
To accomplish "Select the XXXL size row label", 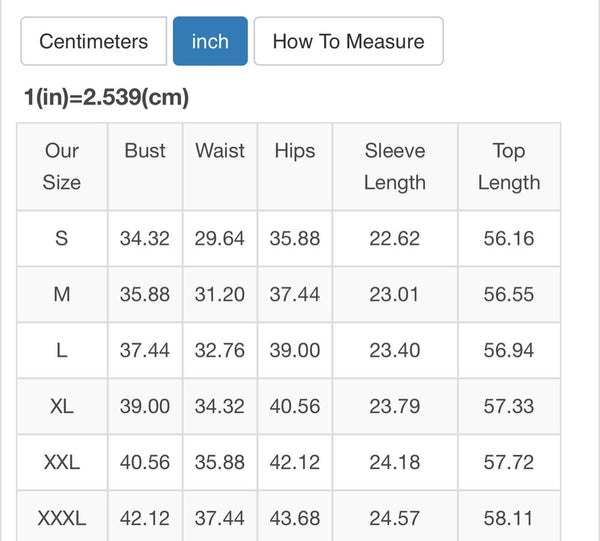I will pyautogui.click(x=62, y=518).
